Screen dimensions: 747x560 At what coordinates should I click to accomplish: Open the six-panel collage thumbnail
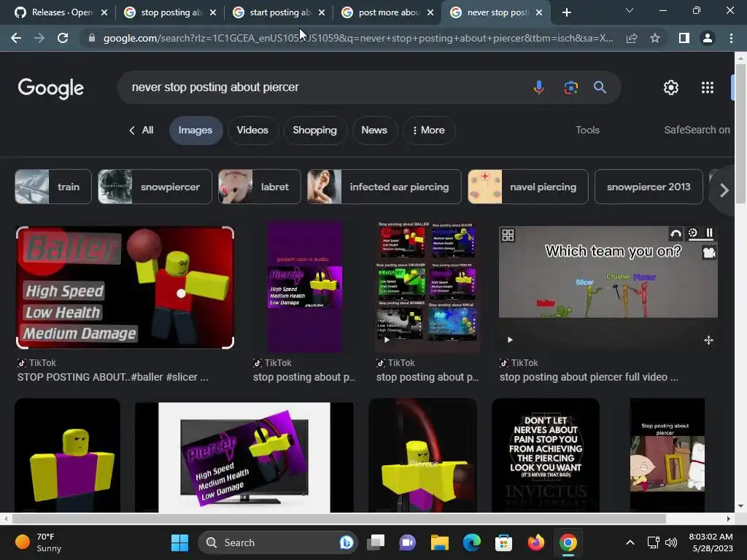click(427, 287)
